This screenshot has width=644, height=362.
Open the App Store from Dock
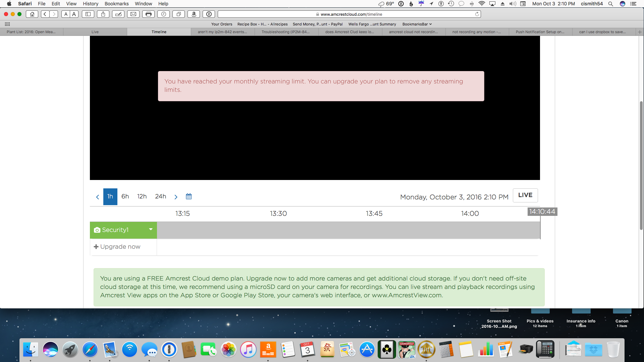pos(367,350)
